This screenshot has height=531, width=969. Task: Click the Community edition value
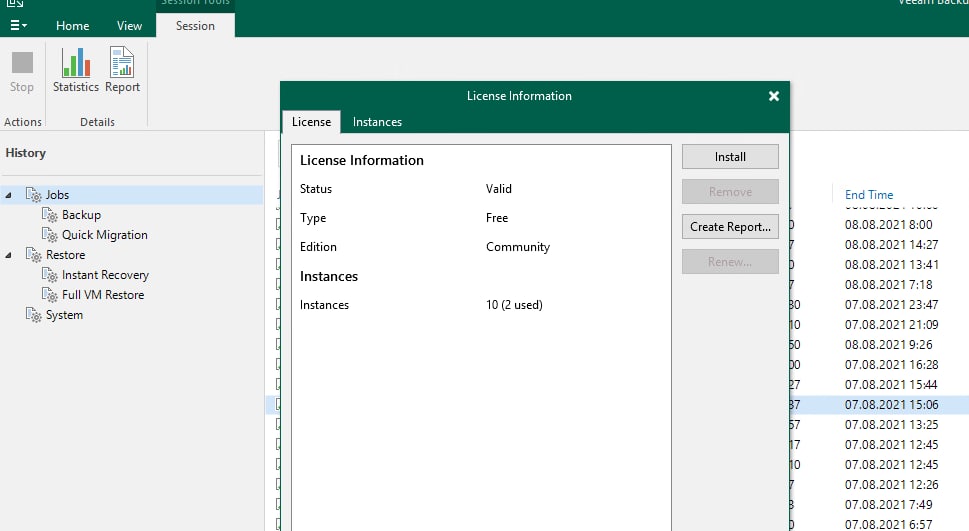pos(518,247)
